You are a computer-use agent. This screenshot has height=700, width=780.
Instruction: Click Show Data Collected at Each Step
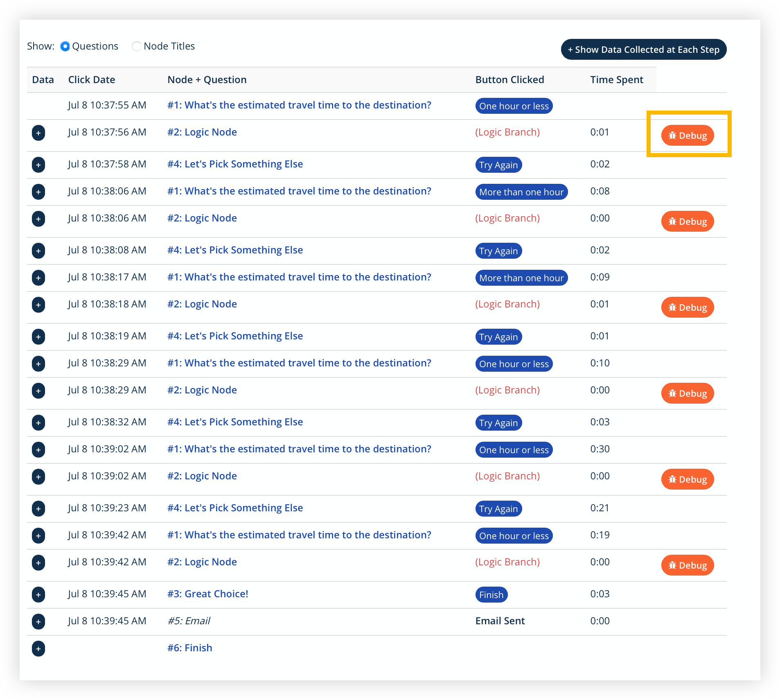point(644,50)
